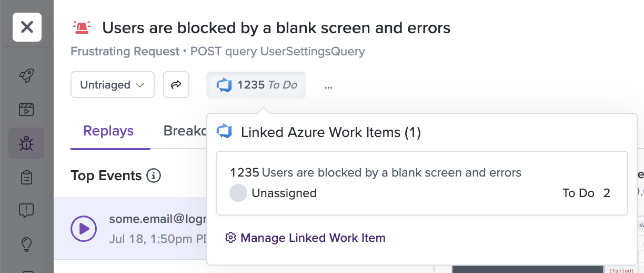Click the Azure DevOps logo in popup header
The image size is (644, 273).
225,132
